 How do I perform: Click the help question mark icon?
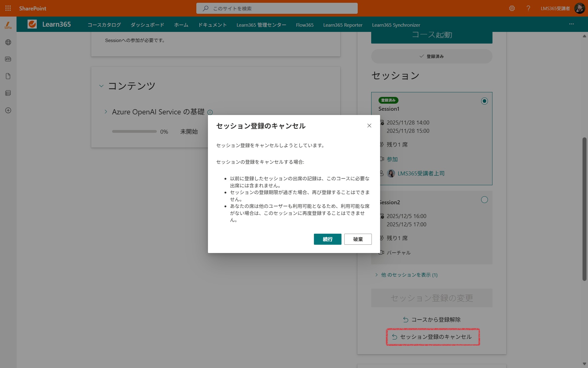click(x=528, y=8)
